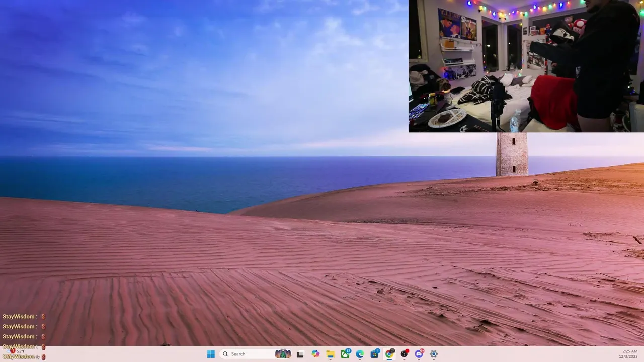Open Settings gear in the taskbar

(x=434, y=354)
